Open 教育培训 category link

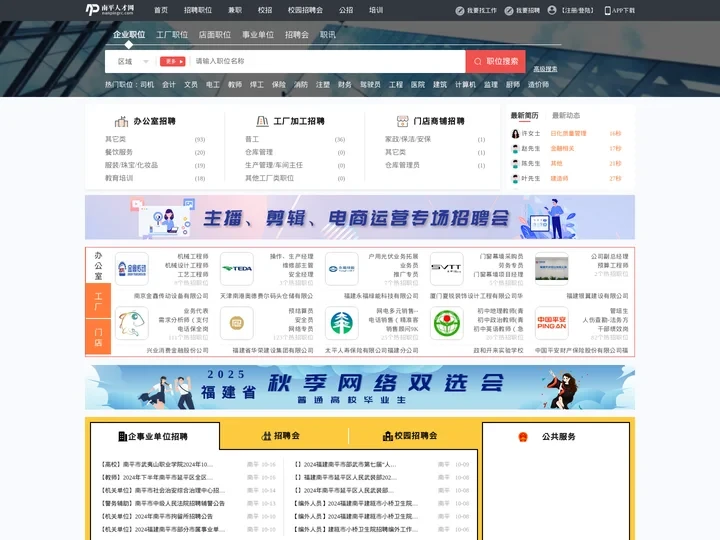(x=118, y=178)
